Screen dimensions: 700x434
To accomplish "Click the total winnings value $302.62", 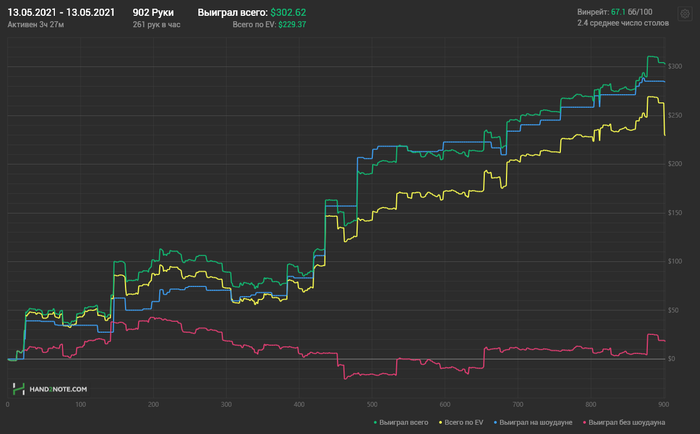I will [x=288, y=13].
